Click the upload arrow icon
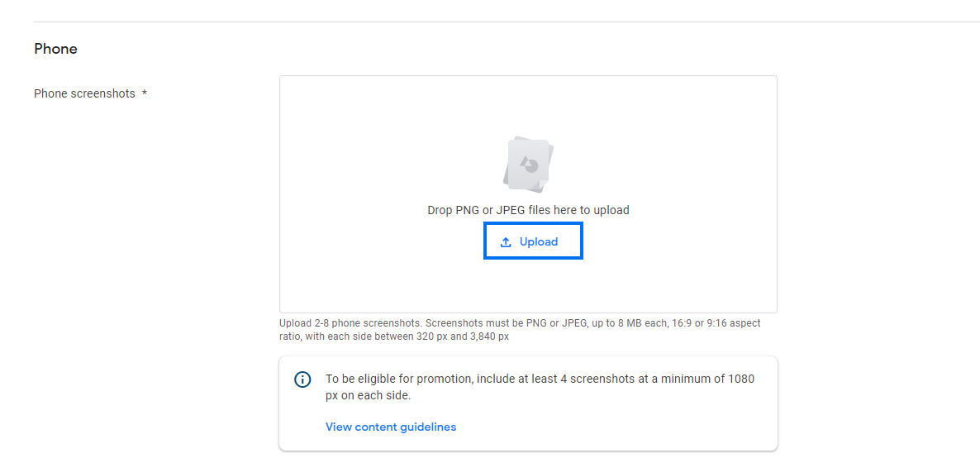The height and width of the screenshot is (463, 980). coord(506,242)
